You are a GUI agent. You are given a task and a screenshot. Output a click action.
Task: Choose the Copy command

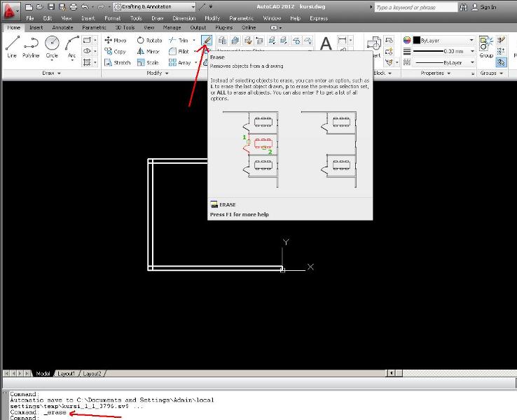pyautogui.click(x=115, y=51)
